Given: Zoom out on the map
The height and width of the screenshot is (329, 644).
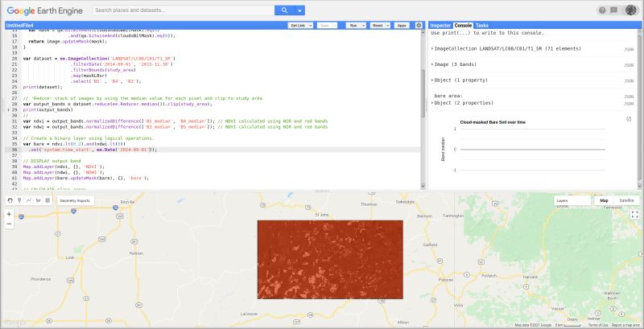Looking at the screenshot, I should tap(9, 224).
